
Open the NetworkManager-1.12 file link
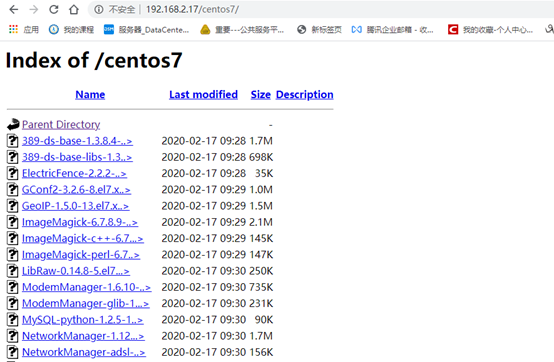click(x=83, y=336)
